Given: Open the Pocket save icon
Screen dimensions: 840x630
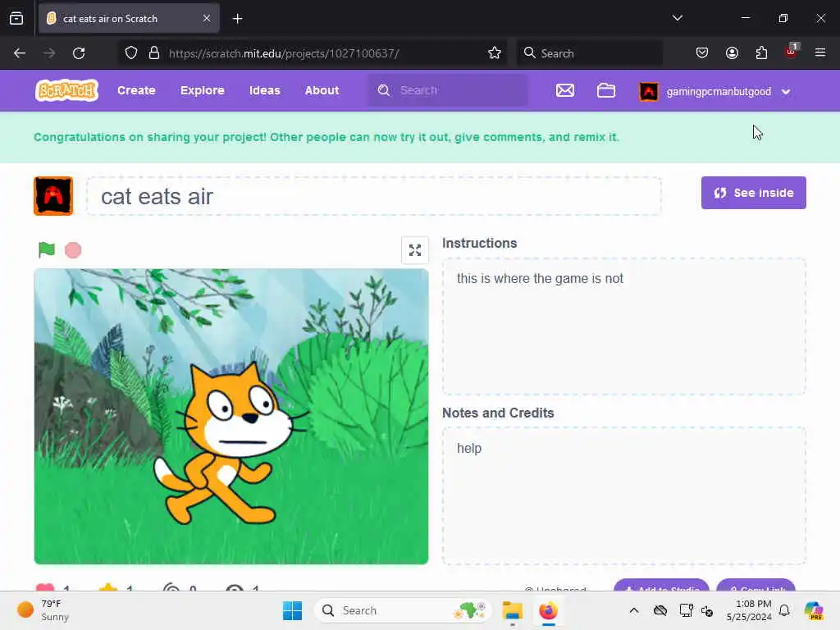Looking at the screenshot, I should (702, 52).
